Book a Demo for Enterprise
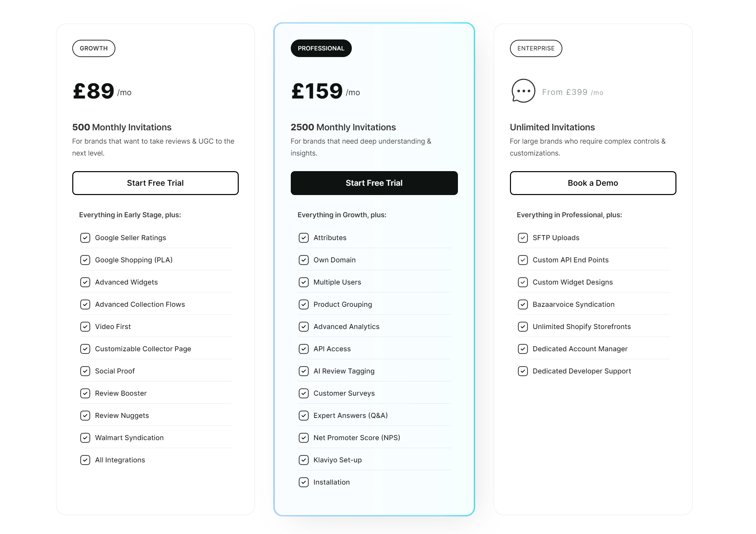Viewport: 756px width, 534px height. 593,183
